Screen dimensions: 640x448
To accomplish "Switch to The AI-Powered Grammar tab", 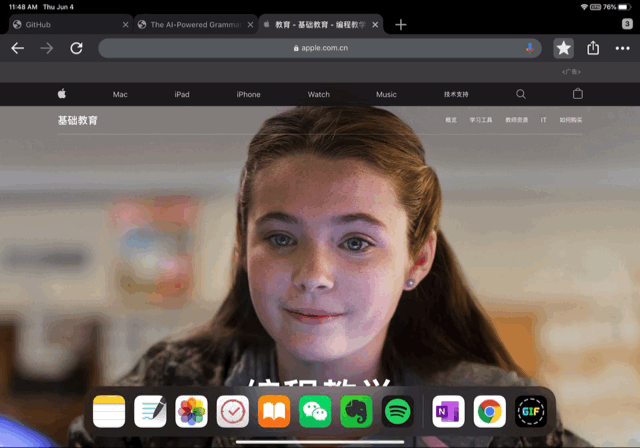I will pos(192,24).
